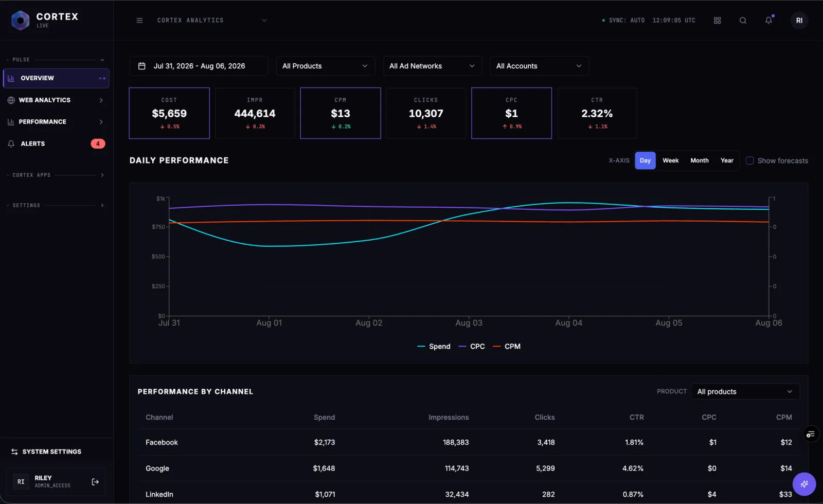Click the Alerts bell icon
Image resolution: width=823 pixels, height=504 pixels.
(11, 144)
